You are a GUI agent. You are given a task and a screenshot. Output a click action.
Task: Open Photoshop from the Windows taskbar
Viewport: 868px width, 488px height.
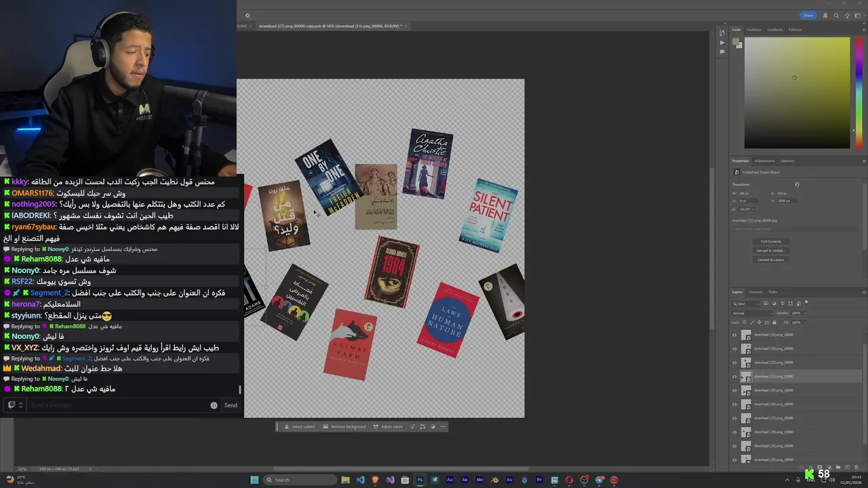(x=420, y=480)
